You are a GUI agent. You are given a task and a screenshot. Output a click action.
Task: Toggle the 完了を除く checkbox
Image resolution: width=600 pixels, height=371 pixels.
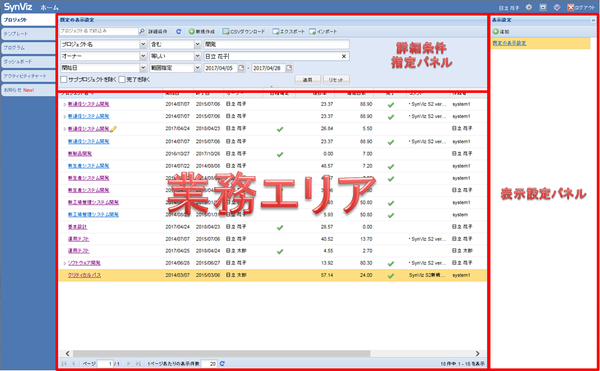click(x=122, y=80)
